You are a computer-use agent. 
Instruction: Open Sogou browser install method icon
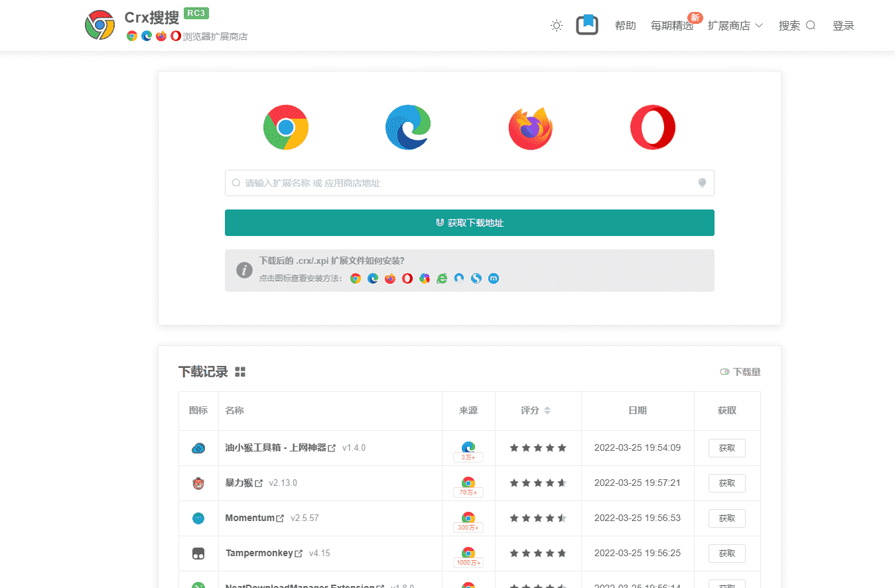[476, 278]
